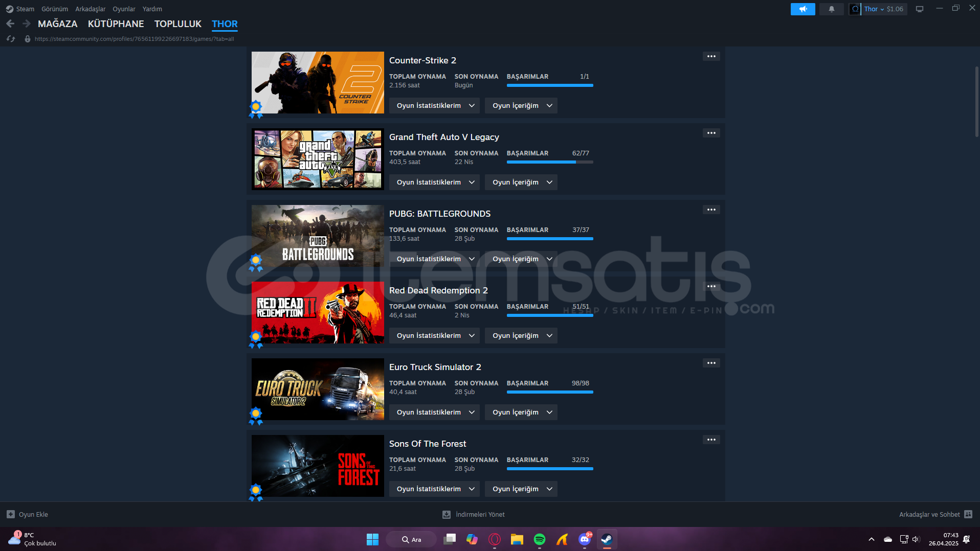980x551 pixels.
Task: Expand Oyun İstatistiklerim for Grand Theft Auto V
Action: [x=434, y=182]
